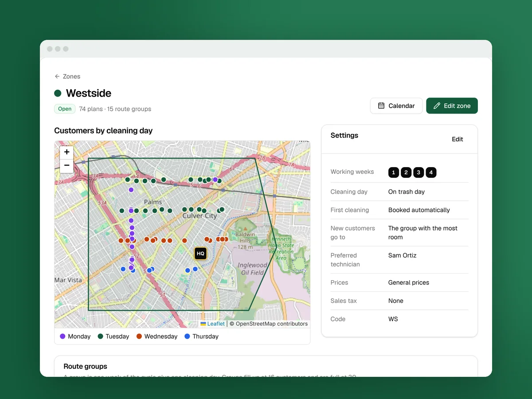Click the Edit zone button
The height and width of the screenshot is (399, 532).
click(452, 106)
